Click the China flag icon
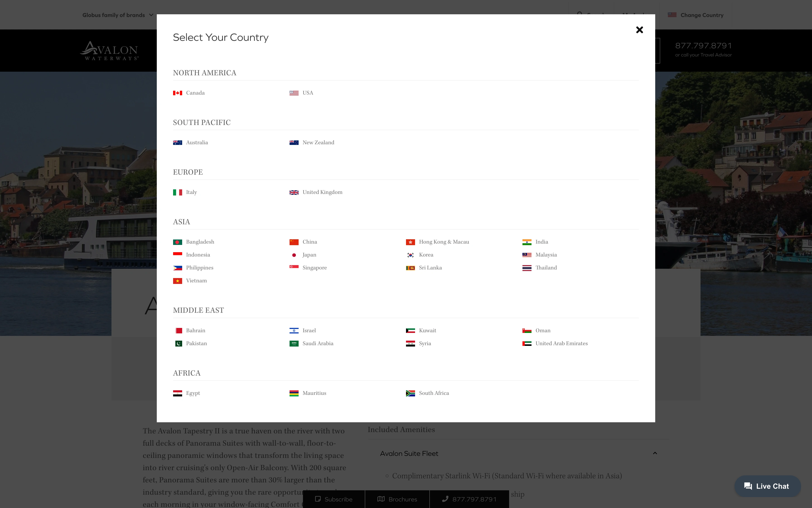The image size is (812, 508). (x=294, y=242)
